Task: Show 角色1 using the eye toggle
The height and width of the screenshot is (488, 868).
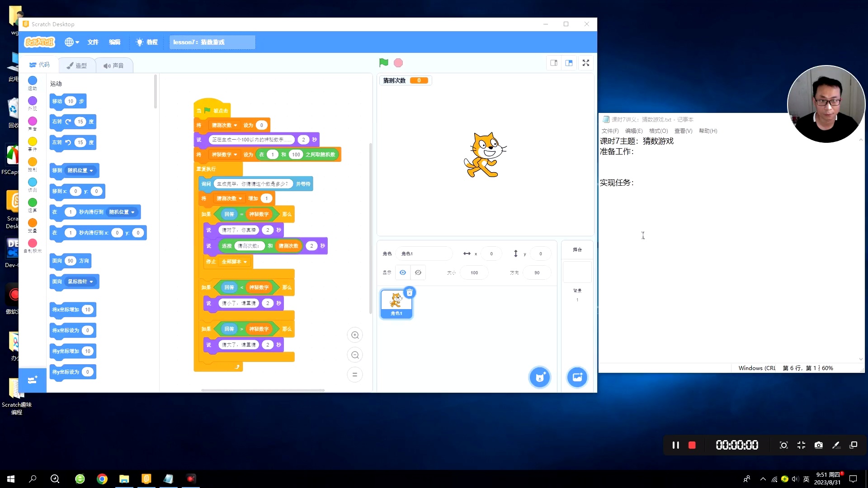Action: click(x=402, y=272)
